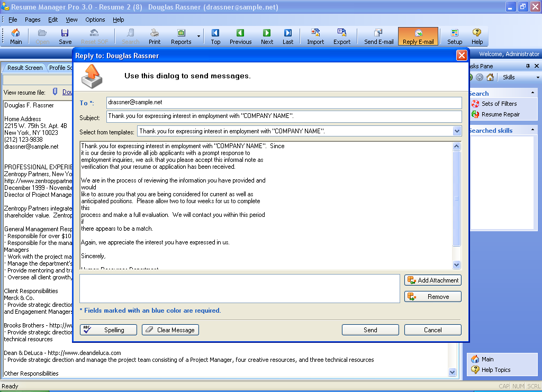Open the Edit menu
Image resolution: width=542 pixels, height=392 pixels.
pyautogui.click(x=53, y=20)
